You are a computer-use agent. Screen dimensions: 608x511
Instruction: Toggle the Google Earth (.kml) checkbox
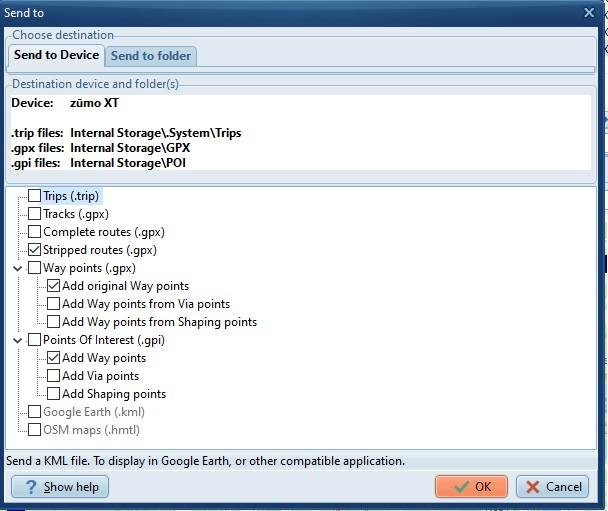[x=35, y=412]
